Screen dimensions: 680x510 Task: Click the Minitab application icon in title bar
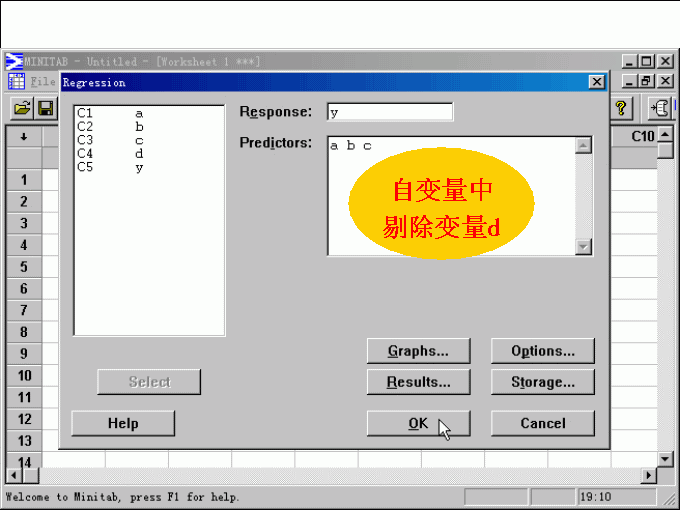[14, 62]
